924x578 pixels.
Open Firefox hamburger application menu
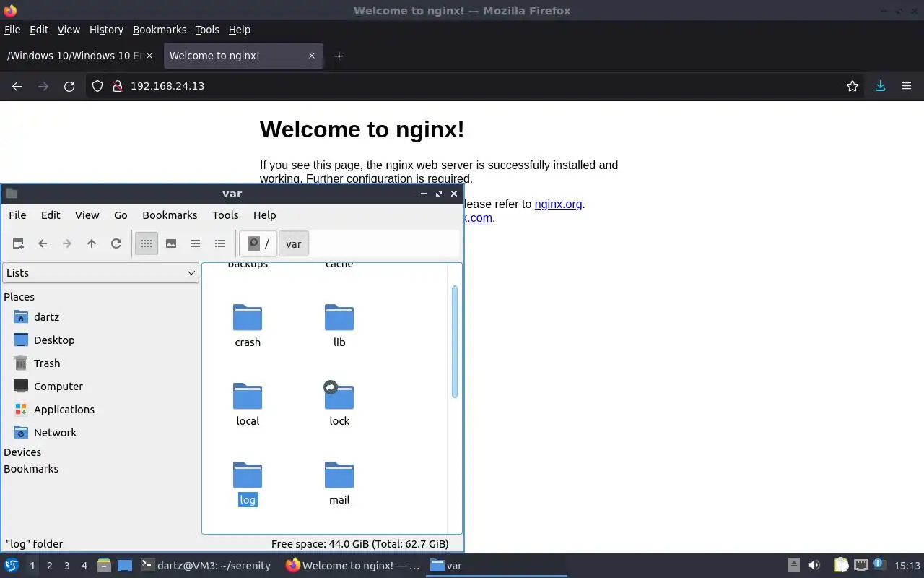907,86
